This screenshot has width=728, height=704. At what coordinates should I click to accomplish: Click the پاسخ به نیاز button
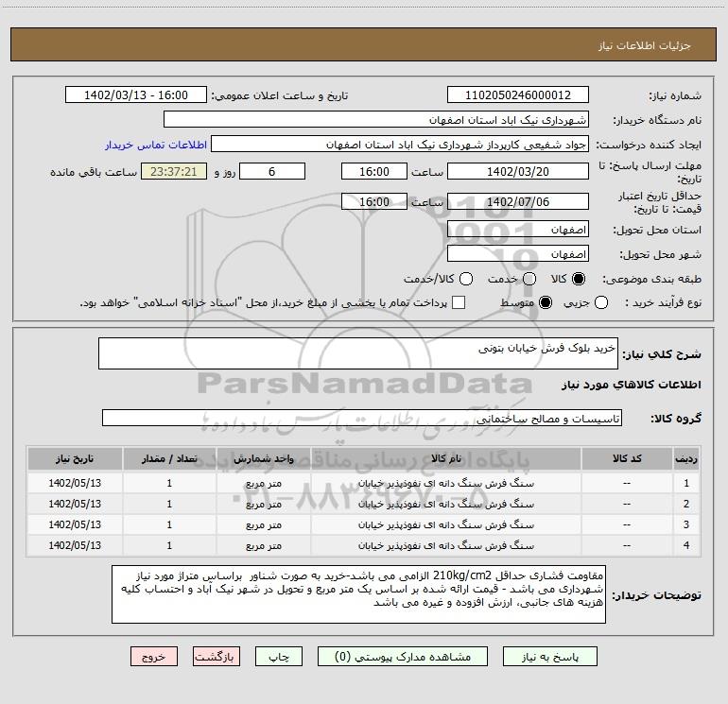pos(549,656)
